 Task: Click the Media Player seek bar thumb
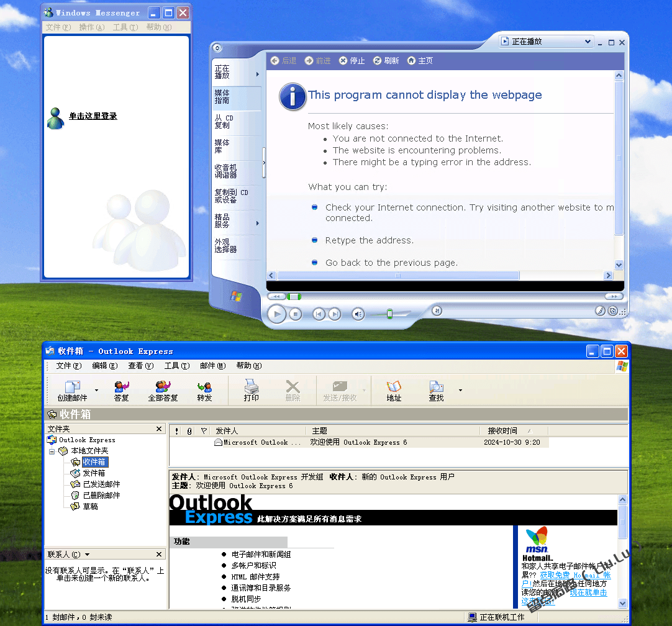click(x=294, y=296)
